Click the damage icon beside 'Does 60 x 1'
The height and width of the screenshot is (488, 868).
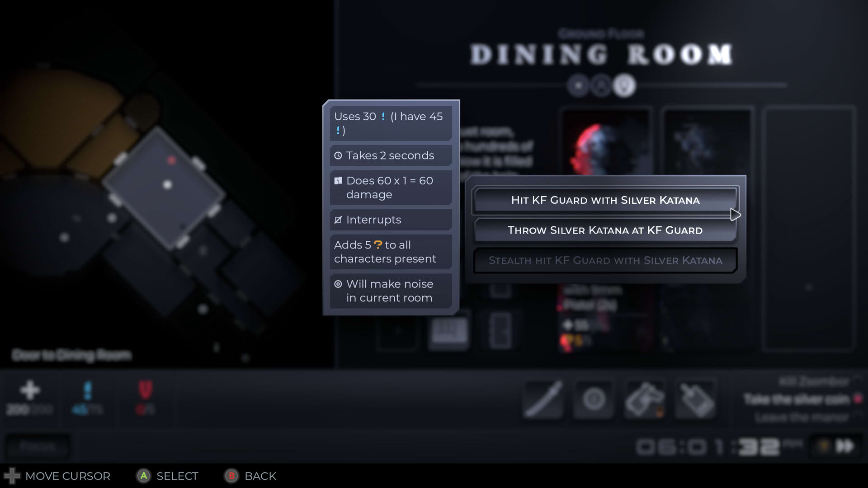click(338, 181)
